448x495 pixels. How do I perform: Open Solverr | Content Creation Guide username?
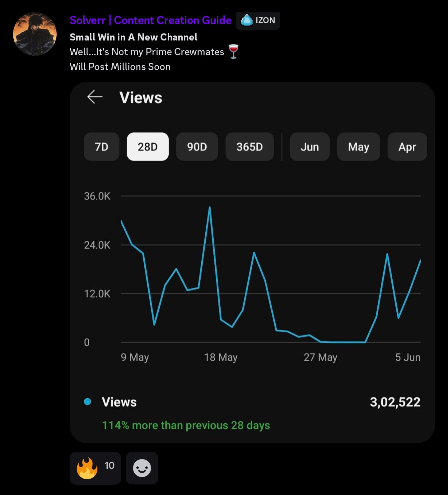click(x=151, y=21)
